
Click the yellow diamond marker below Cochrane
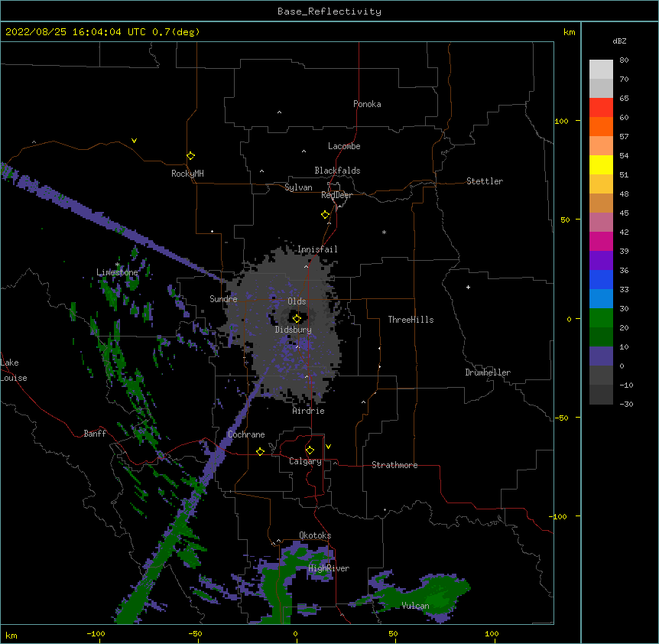[260, 451]
